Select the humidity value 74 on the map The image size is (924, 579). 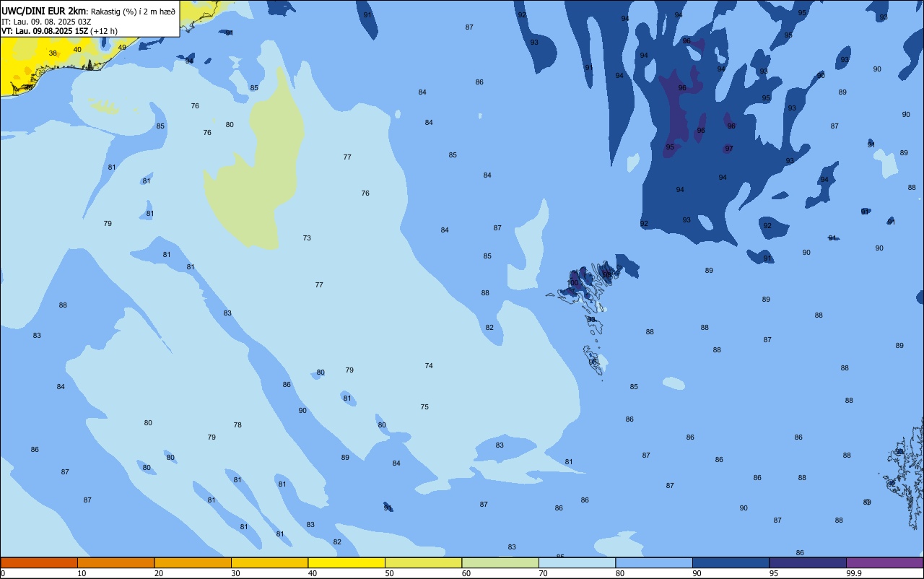click(429, 366)
